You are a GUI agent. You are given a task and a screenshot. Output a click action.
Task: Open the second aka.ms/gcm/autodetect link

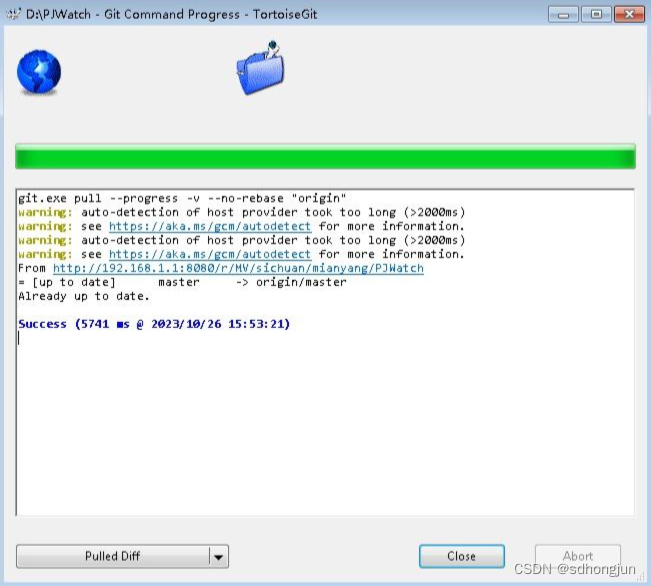coord(210,254)
